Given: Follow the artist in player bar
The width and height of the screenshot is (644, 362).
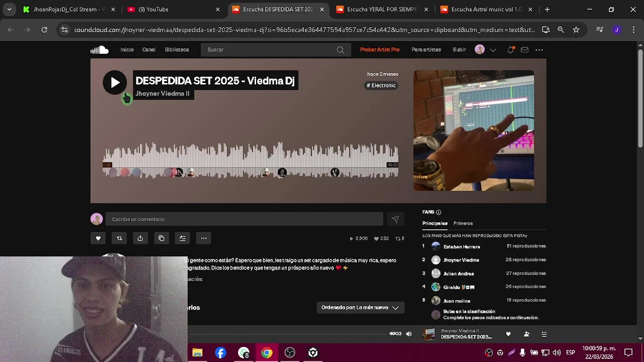Looking at the screenshot, I should pos(527,334).
